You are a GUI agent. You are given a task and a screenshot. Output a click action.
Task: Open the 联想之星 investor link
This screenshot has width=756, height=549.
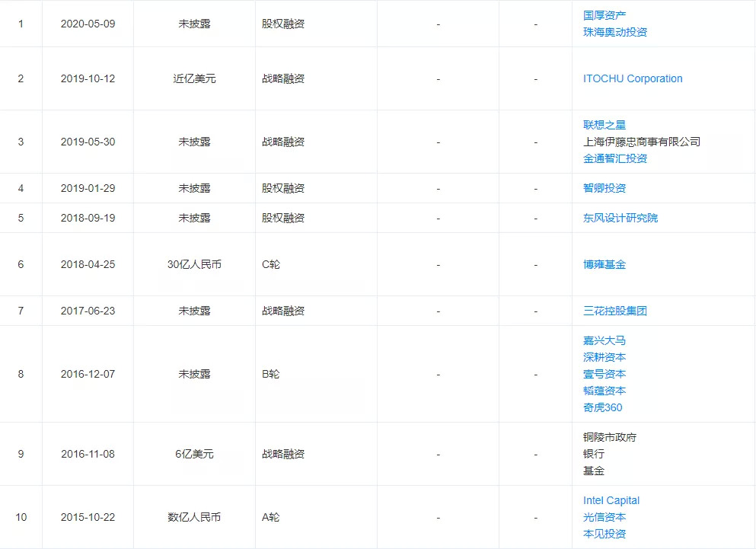[x=604, y=125]
